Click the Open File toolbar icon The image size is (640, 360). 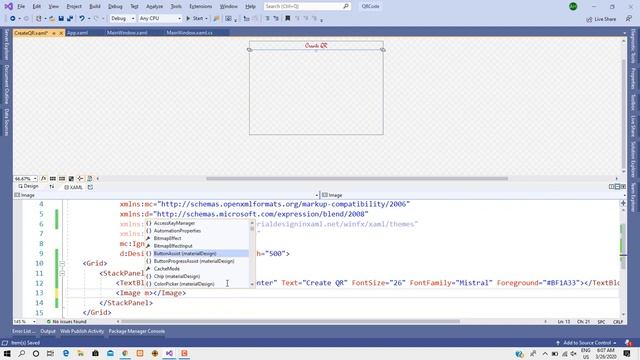click(52, 18)
